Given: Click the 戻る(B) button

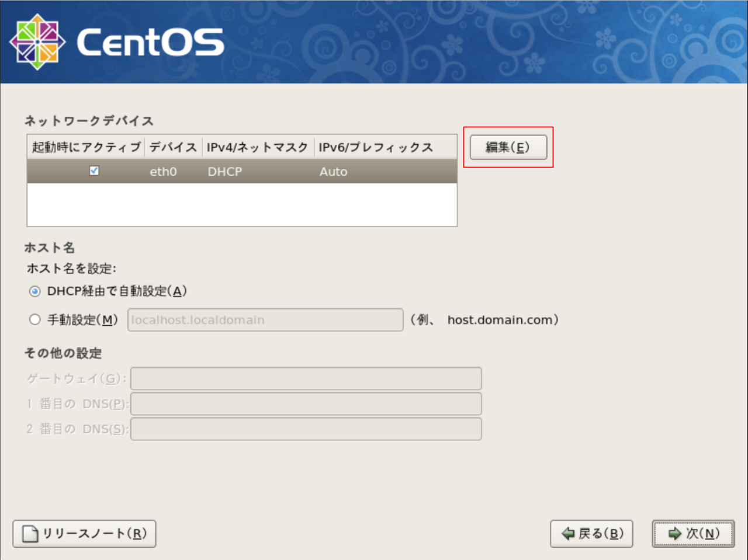Looking at the screenshot, I should point(591,533).
